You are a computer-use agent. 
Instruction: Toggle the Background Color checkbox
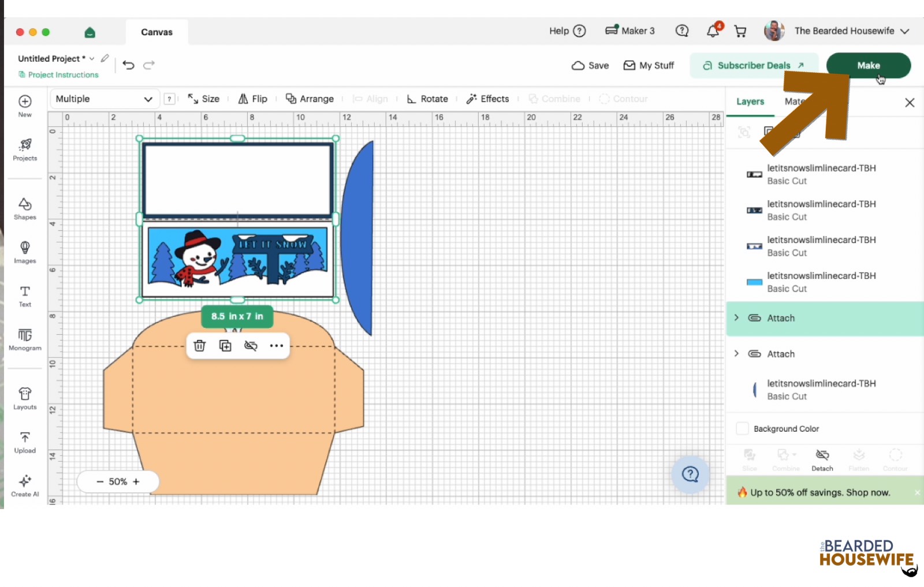pos(743,429)
